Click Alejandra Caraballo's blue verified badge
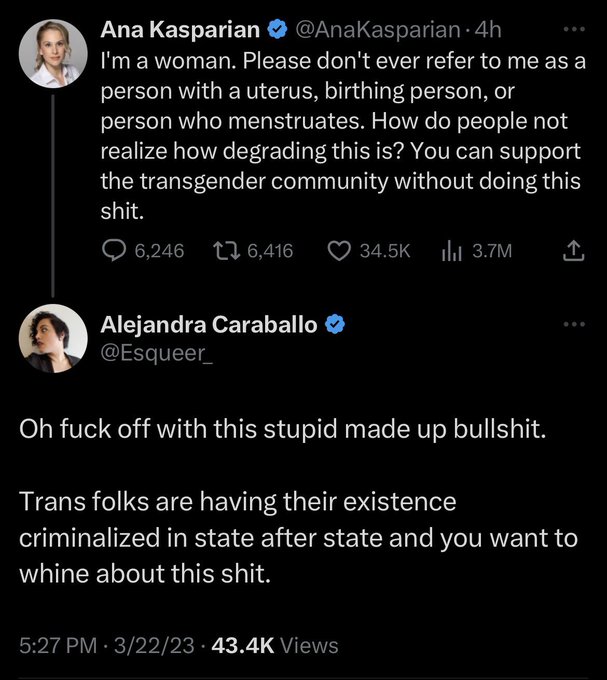Screen dimensions: 607x680 pyautogui.click(x=335, y=324)
